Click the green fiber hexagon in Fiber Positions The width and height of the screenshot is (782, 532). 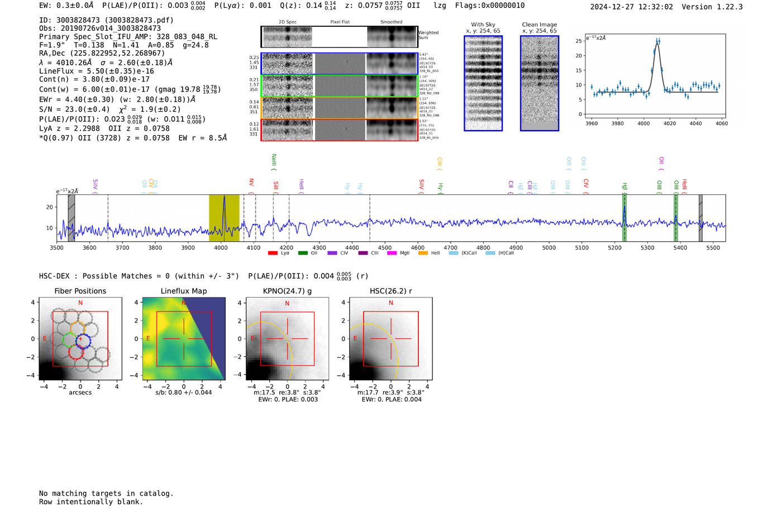[x=69, y=339]
